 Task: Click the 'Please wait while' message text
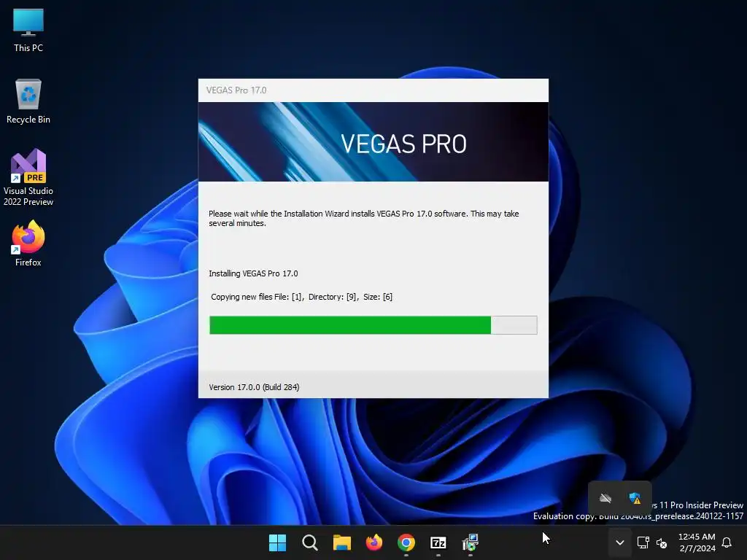(x=364, y=219)
